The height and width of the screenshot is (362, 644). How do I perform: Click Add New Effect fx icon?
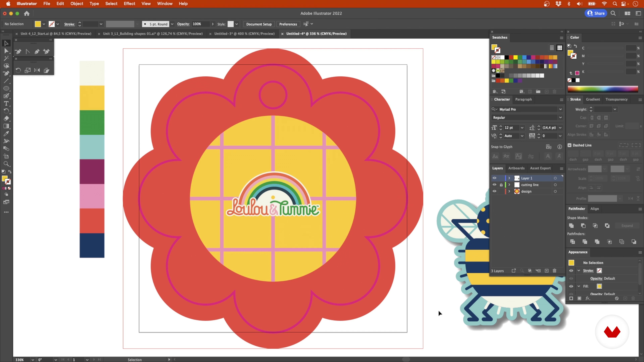[588, 298]
